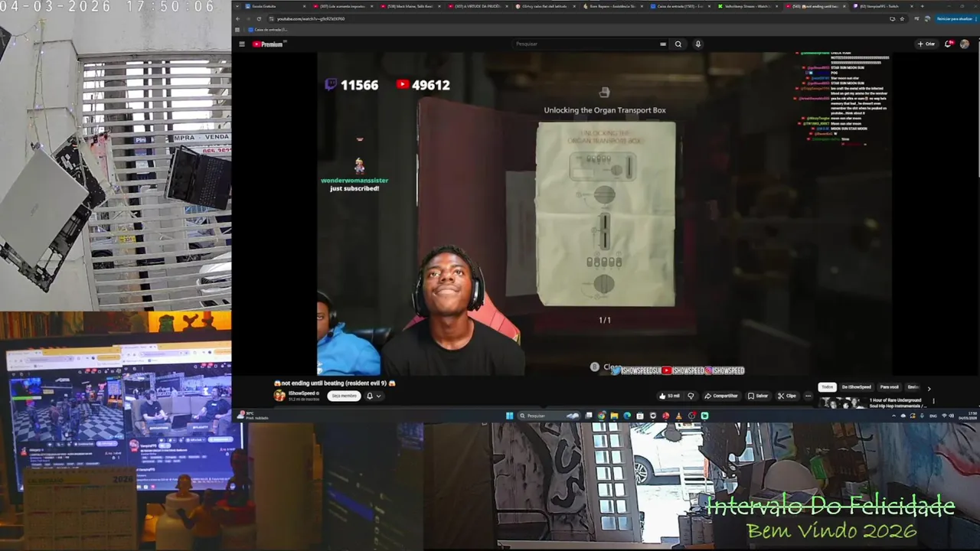Click the Criar button in YouTube header
The image size is (980, 551).
(x=926, y=44)
